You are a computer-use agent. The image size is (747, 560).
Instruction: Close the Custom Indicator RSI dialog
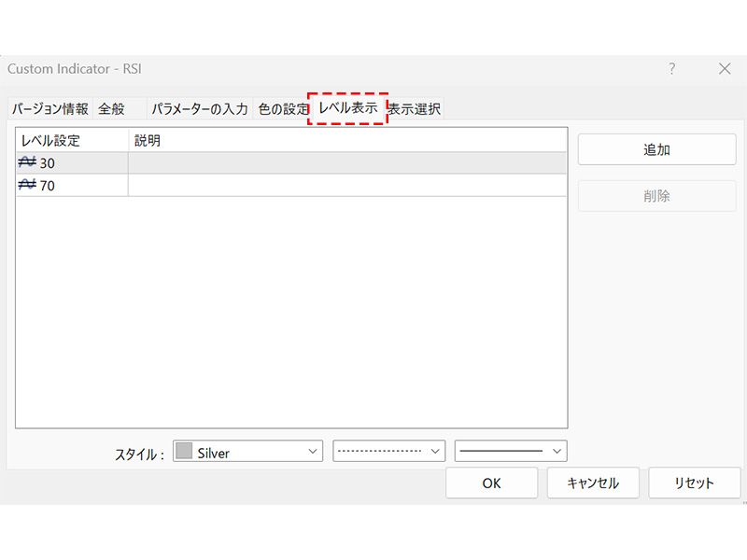[725, 69]
